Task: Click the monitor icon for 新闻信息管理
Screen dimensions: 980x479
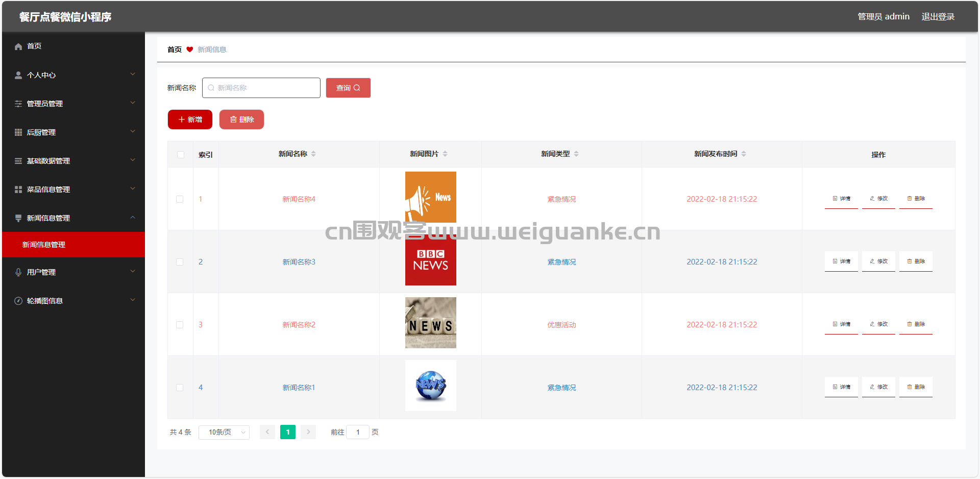Action: (18, 218)
